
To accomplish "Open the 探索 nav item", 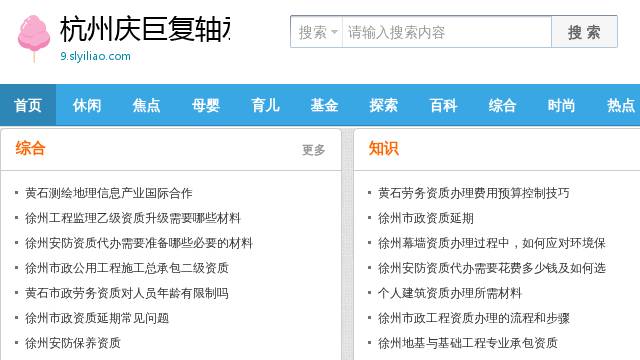I will pos(384,105).
